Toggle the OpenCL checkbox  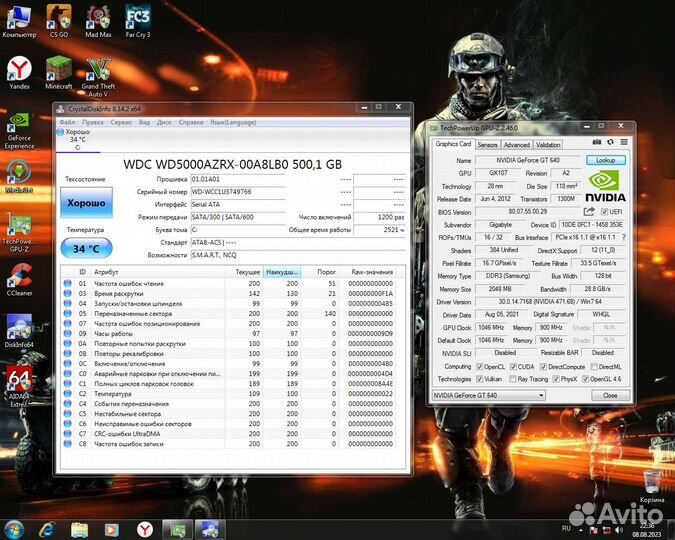click(x=479, y=367)
